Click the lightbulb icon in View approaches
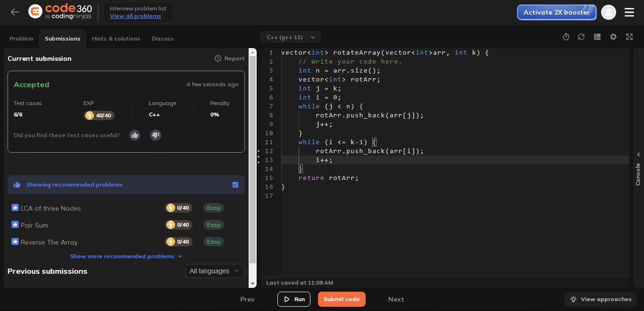Screen dimensions: 644x311 [x=573, y=299]
